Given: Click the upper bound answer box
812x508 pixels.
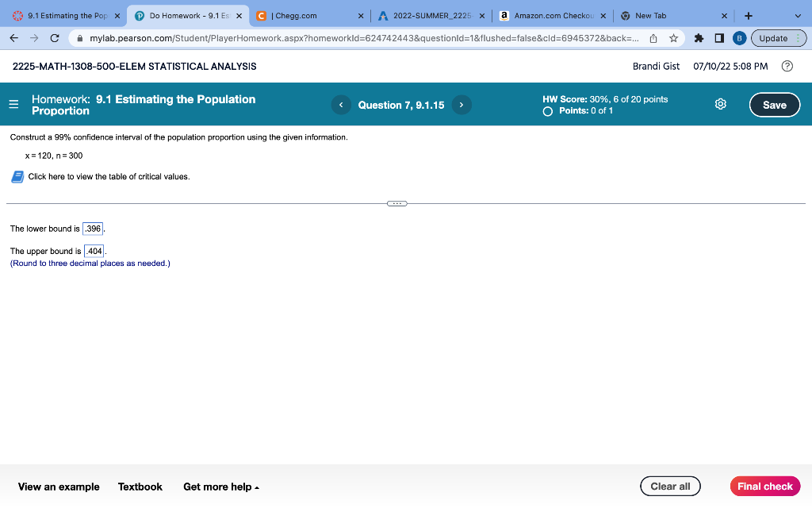Looking at the screenshot, I should 94,251.
